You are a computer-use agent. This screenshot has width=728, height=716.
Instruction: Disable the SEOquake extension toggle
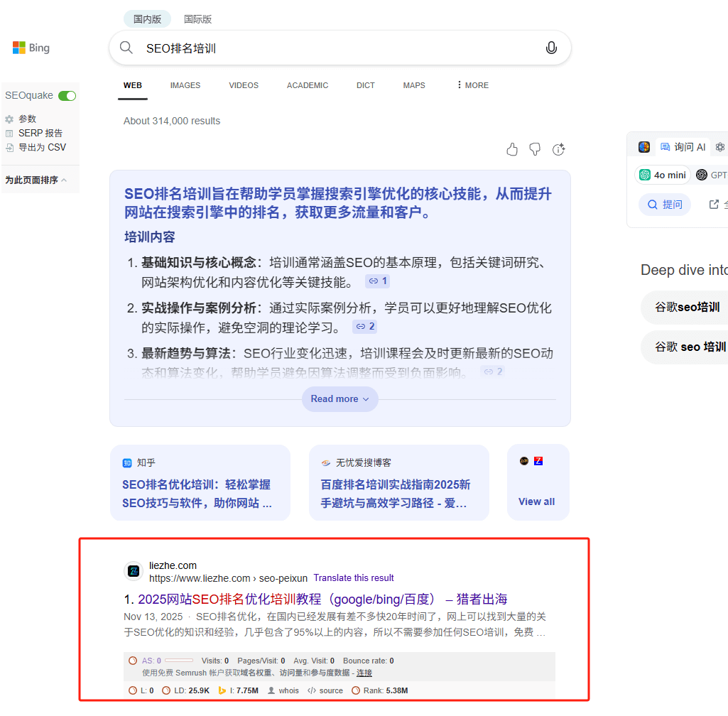click(67, 94)
